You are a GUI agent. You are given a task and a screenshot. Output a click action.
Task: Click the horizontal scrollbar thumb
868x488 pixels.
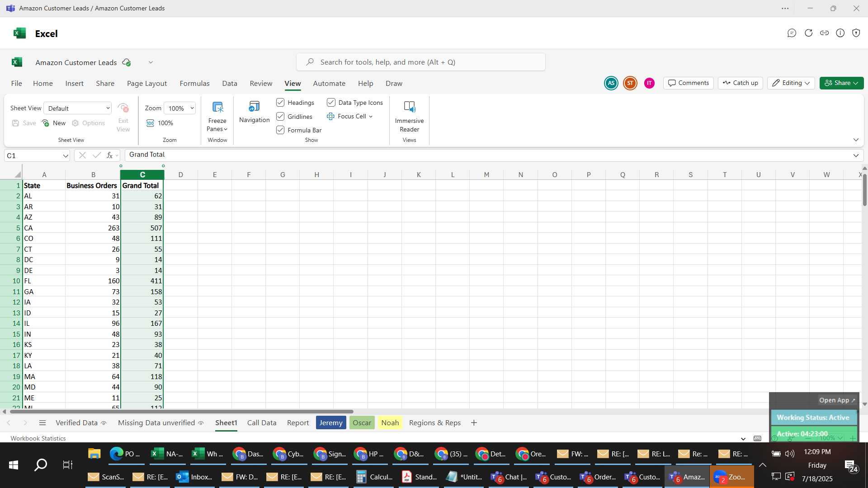pyautogui.click(x=181, y=412)
